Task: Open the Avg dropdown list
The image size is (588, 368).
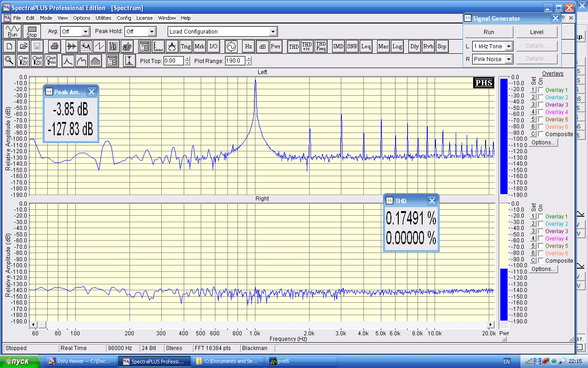Action: pyautogui.click(x=85, y=32)
